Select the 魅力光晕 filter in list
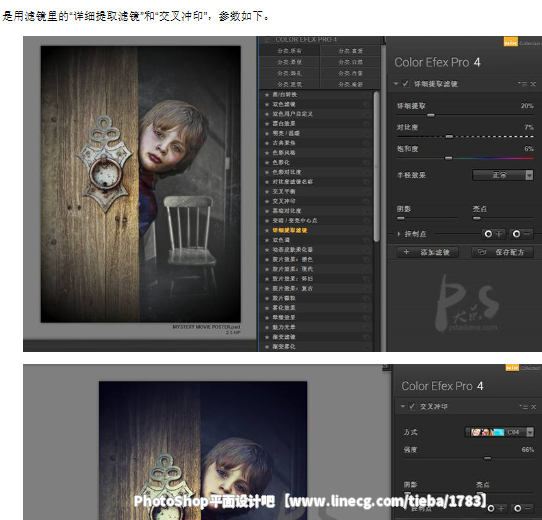This screenshot has height=520, width=542. coord(284,327)
